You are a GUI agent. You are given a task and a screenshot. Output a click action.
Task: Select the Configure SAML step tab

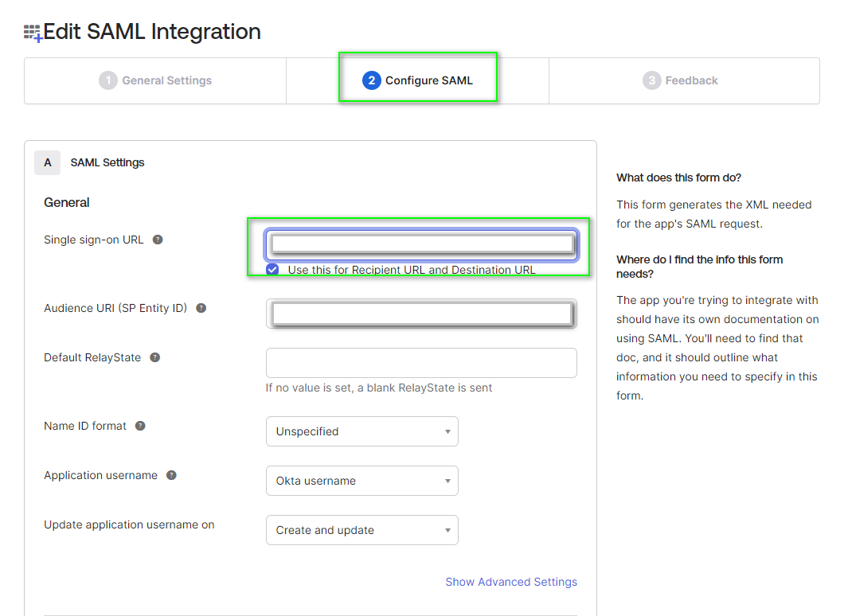(417, 80)
